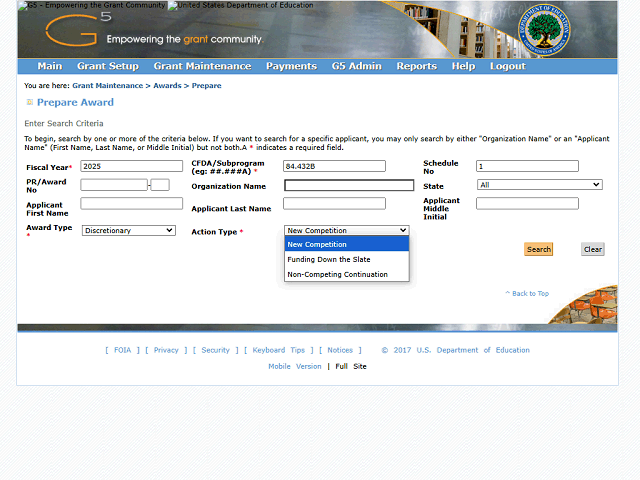Click the Prepare breadcrumb link
The height and width of the screenshot is (480, 640).
(x=207, y=86)
